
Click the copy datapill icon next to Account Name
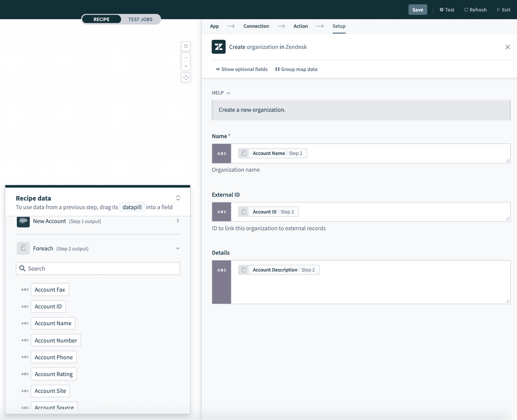tap(243, 153)
